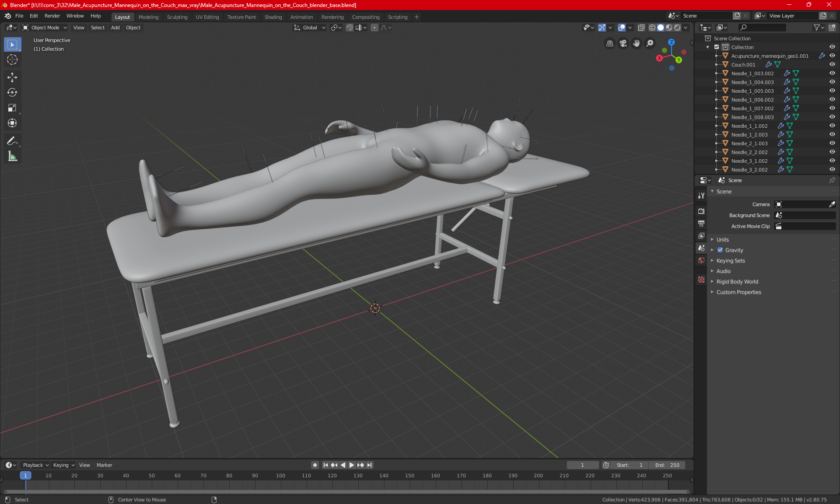Expand the Rigid Body World panel
This screenshot has width=840, height=504.
pyautogui.click(x=737, y=282)
